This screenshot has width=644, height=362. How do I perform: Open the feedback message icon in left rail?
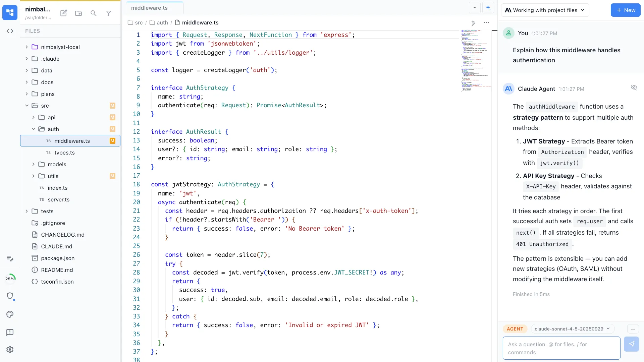tap(10, 332)
